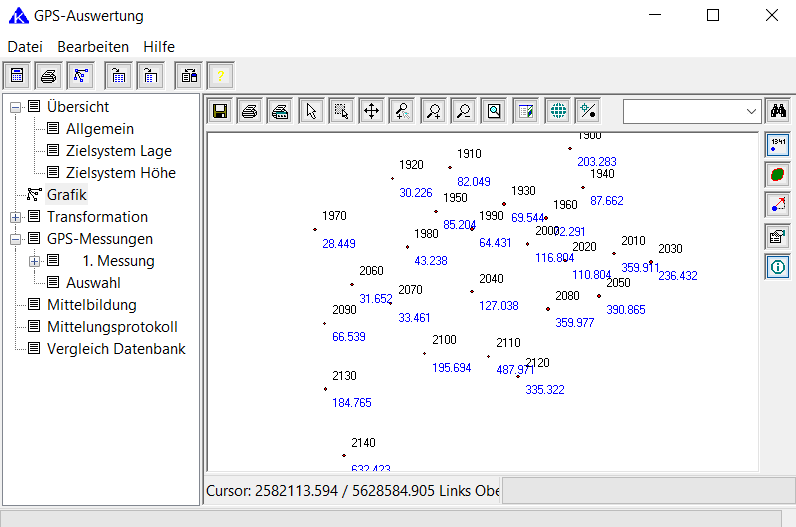Open the Bearbeiten menu
The image size is (796, 527).
[93, 47]
